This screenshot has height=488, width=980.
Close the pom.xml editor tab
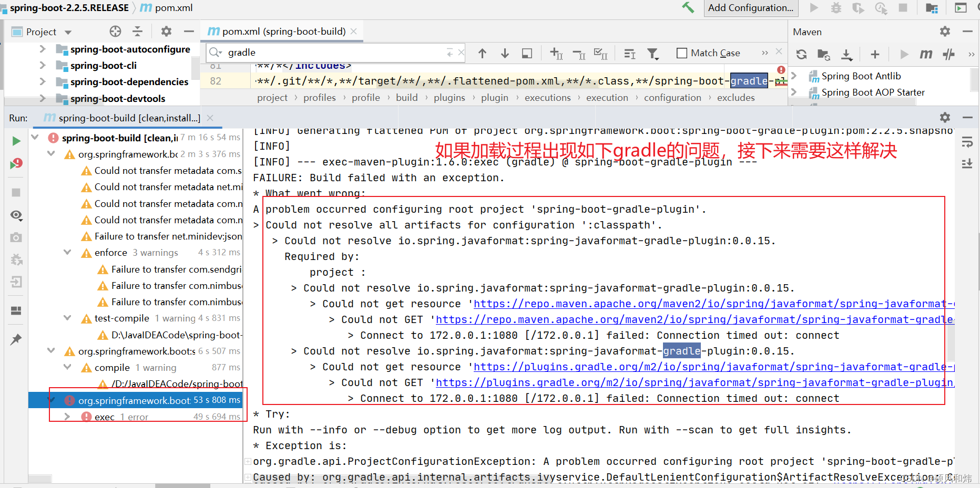[354, 32]
